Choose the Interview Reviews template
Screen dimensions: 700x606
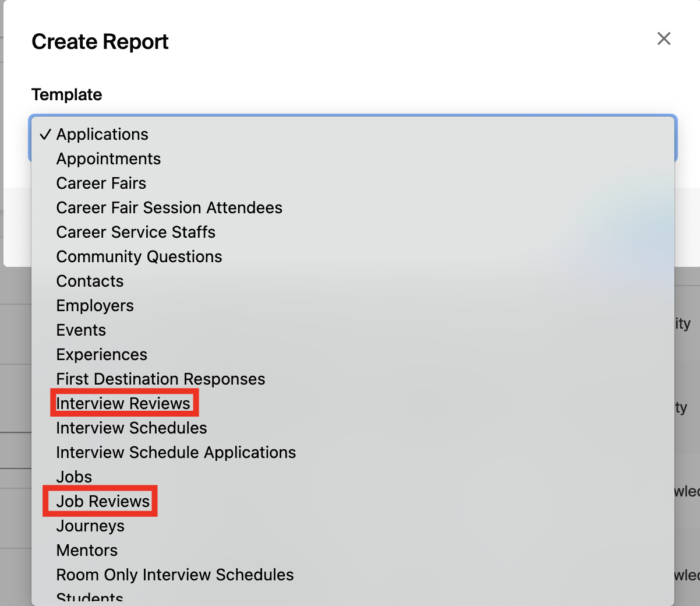tap(353, 403)
